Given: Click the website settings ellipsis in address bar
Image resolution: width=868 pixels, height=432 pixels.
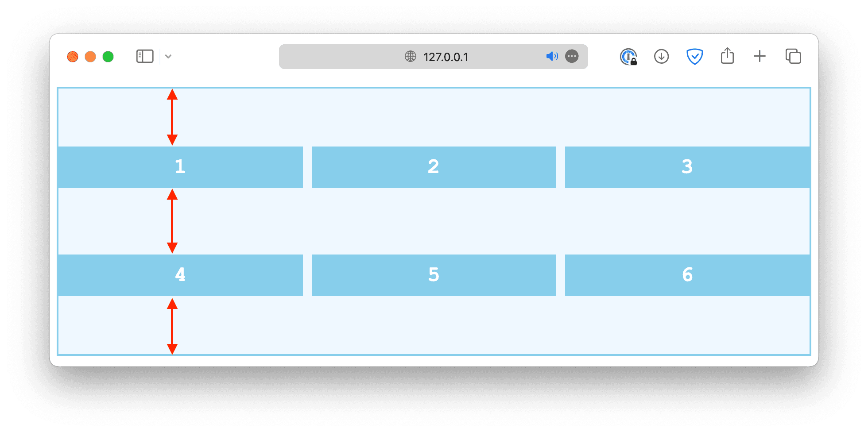Looking at the screenshot, I should pos(572,56).
